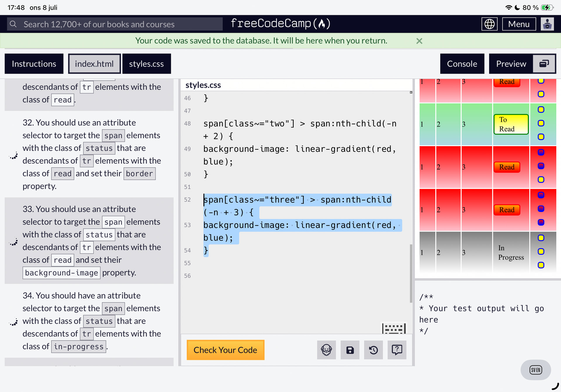Switch to the styles.css tab
The height and width of the screenshot is (392, 561).
point(146,64)
